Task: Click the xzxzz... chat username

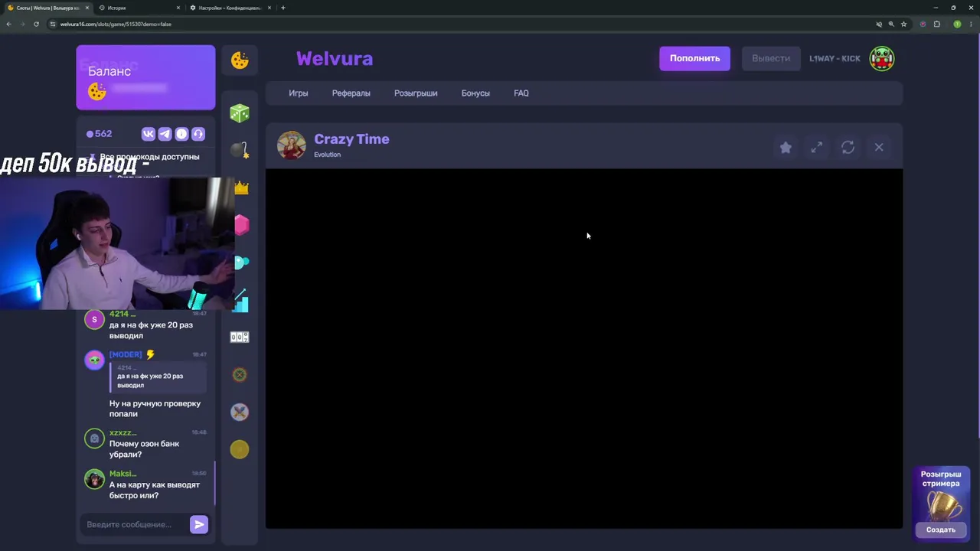Action: coord(123,433)
